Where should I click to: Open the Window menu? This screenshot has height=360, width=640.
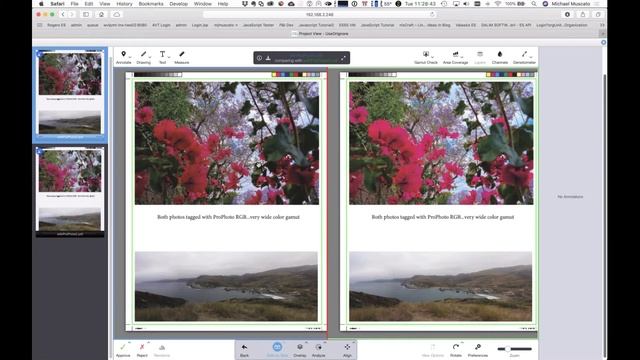click(x=202, y=4)
